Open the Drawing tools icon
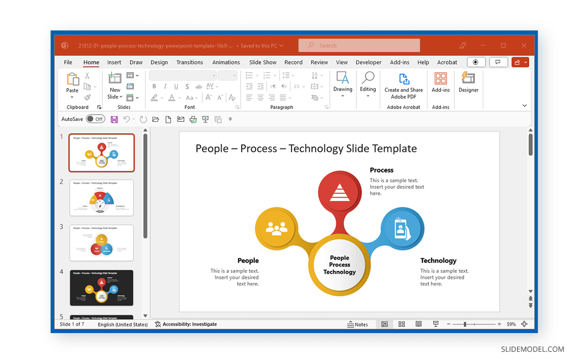 [343, 83]
